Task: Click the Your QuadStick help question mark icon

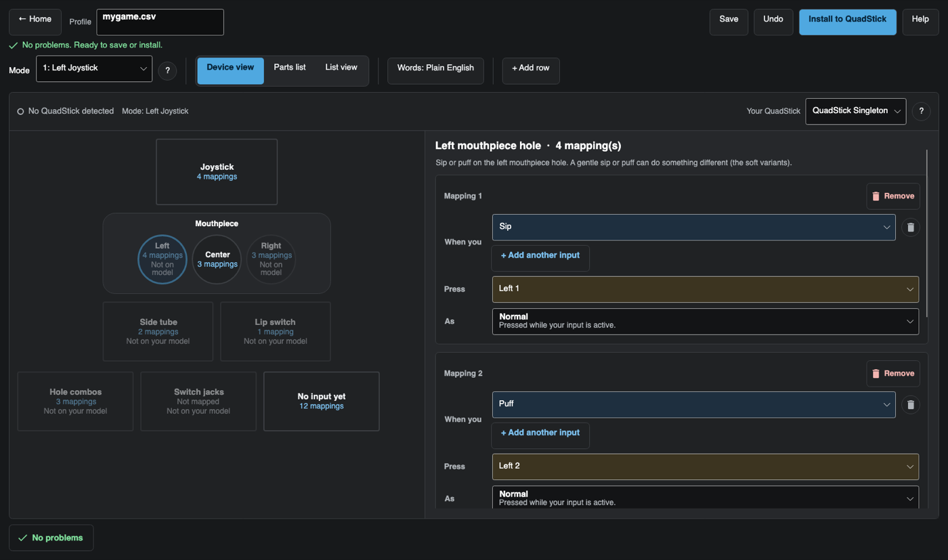Action: coord(921,111)
